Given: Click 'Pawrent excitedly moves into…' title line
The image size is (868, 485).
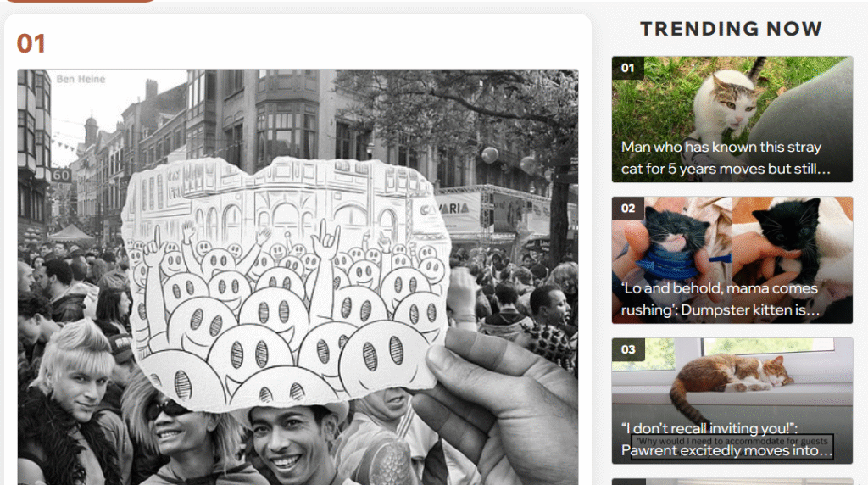Looking at the screenshot, I should 726,451.
